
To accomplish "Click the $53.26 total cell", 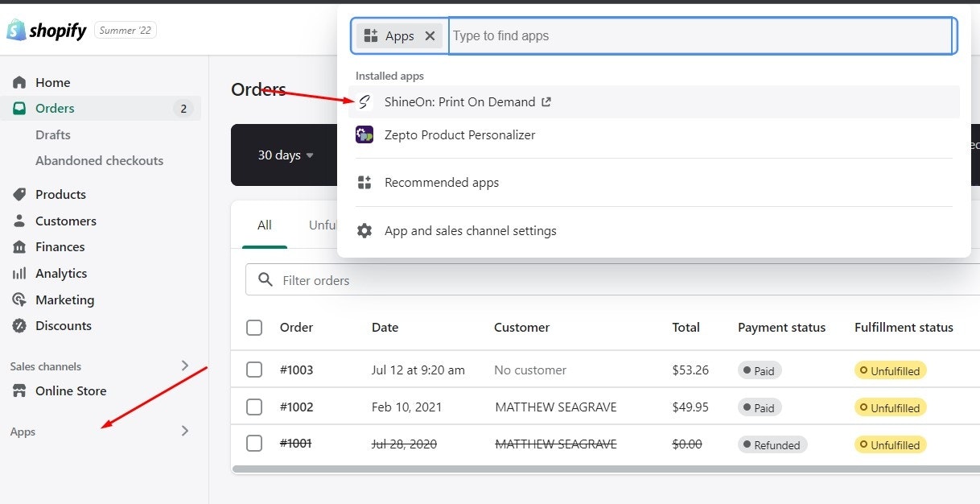I will [x=690, y=370].
